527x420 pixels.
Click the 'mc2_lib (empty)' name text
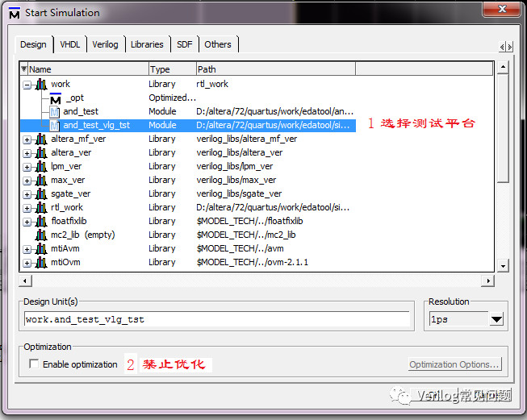tap(82, 235)
